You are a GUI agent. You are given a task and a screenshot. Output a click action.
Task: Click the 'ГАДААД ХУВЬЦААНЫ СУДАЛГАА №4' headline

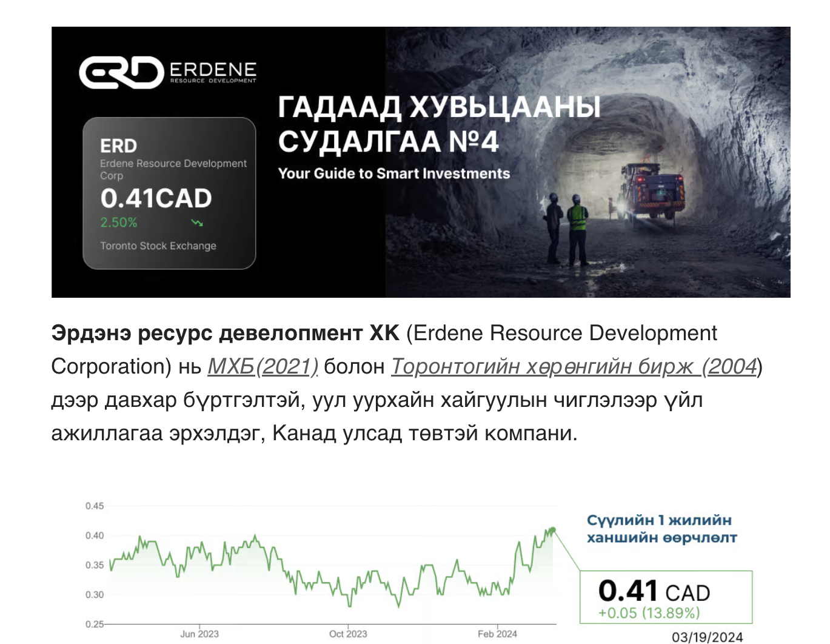(440, 124)
